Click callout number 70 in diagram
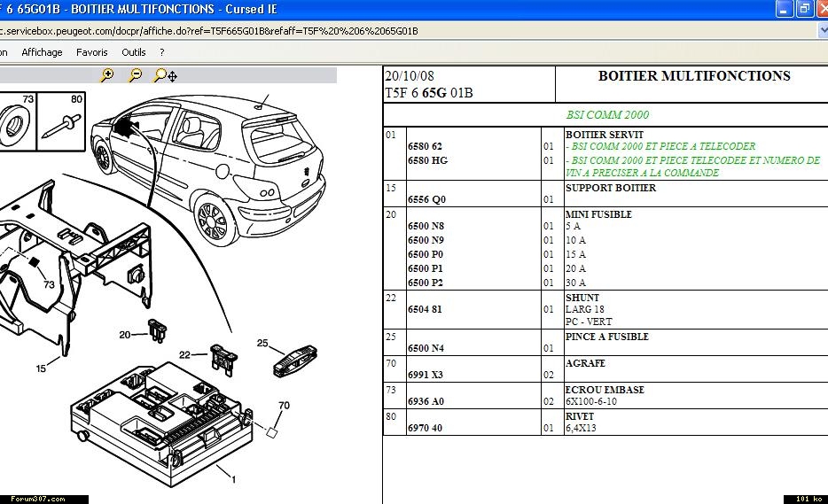Viewport: 828px width, 504px height. pos(284,406)
